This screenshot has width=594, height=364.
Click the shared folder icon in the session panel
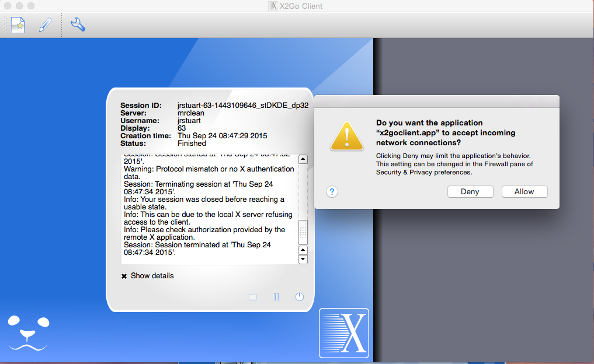click(253, 297)
